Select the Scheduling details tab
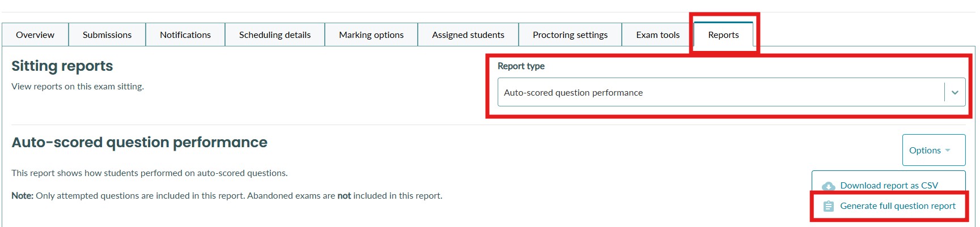This screenshot has width=980, height=227. [275, 35]
